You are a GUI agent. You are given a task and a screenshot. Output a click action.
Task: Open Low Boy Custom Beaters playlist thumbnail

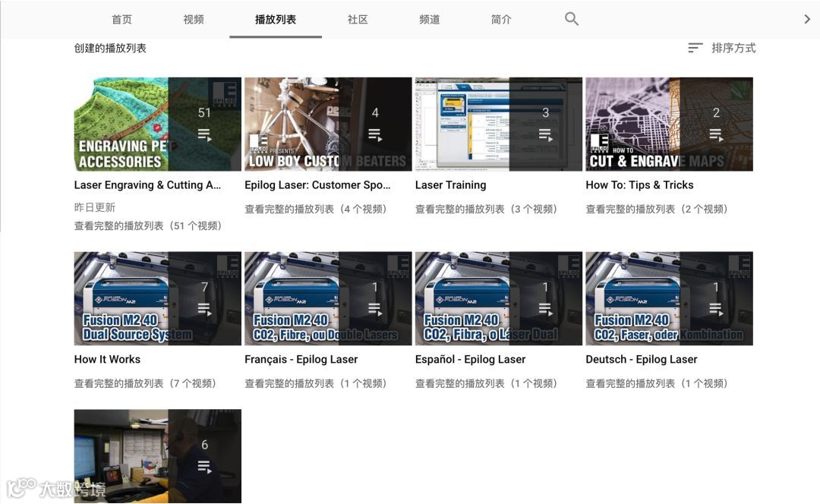[x=328, y=124]
